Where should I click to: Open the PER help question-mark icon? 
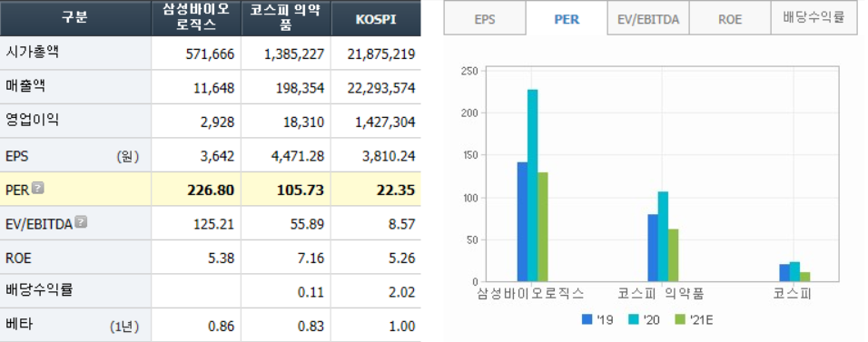click(x=37, y=188)
